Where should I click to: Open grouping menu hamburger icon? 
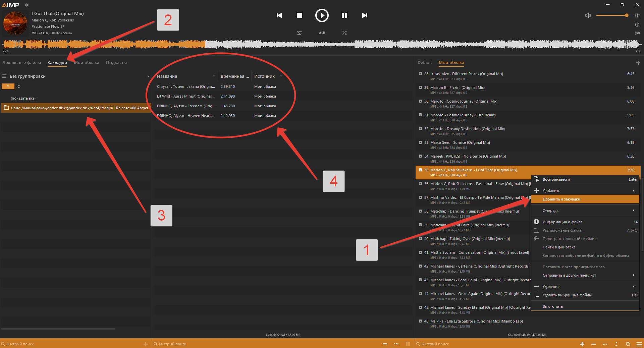(x=5, y=76)
